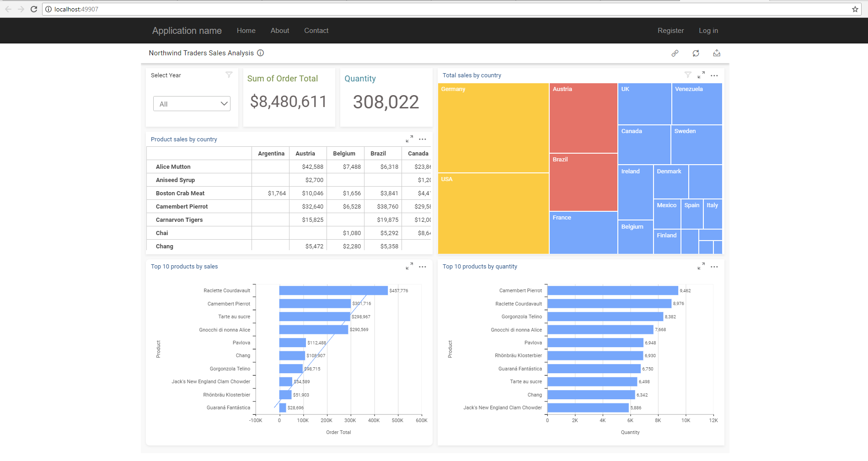Maximize the Top 10 products by quantity chart
This screenshot has height=461, width=868.
point(701,266)
